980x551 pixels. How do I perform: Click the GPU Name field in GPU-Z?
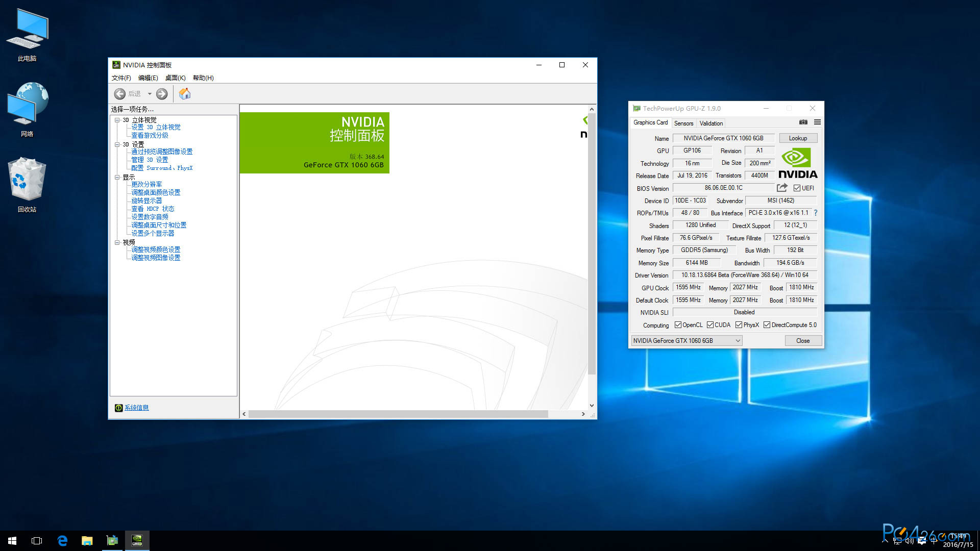tap(723, 138)
